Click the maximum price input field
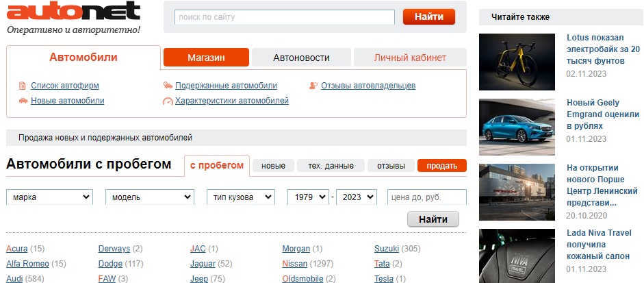This screenshot has width=644, height=283. tap(426, 197)
